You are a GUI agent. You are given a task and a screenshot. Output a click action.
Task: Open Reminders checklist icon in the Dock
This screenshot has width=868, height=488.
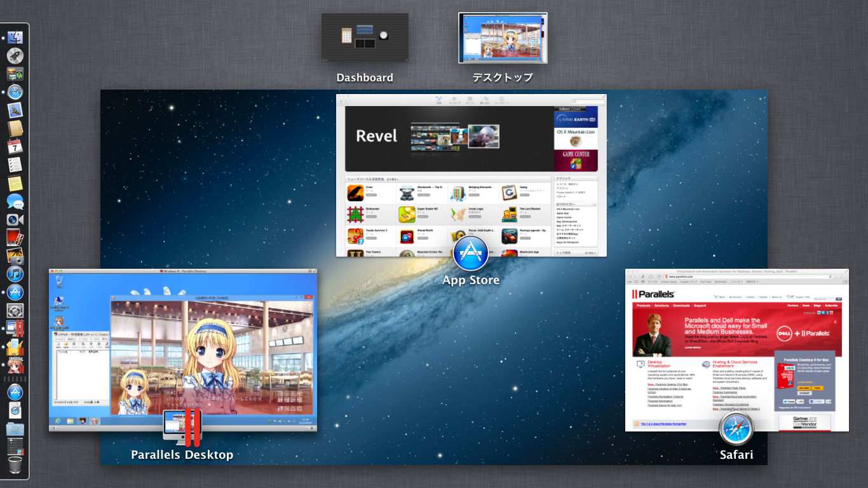15,165
